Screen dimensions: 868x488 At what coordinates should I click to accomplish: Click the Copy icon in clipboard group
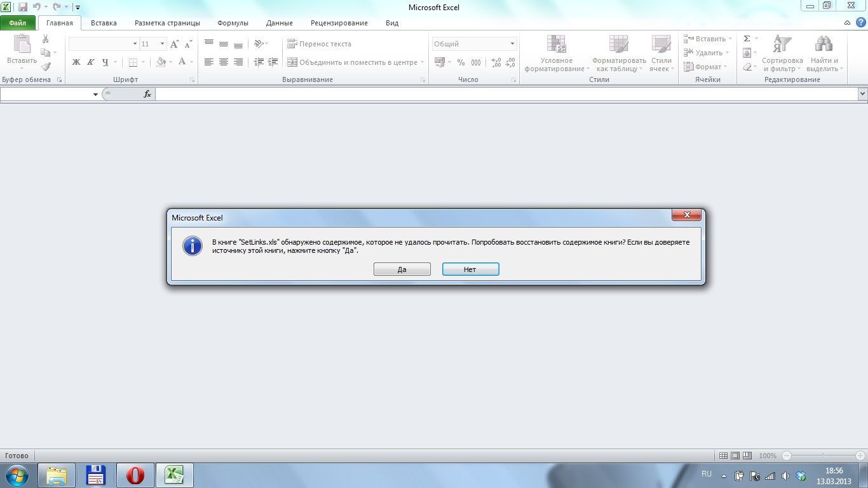[45, 53]
